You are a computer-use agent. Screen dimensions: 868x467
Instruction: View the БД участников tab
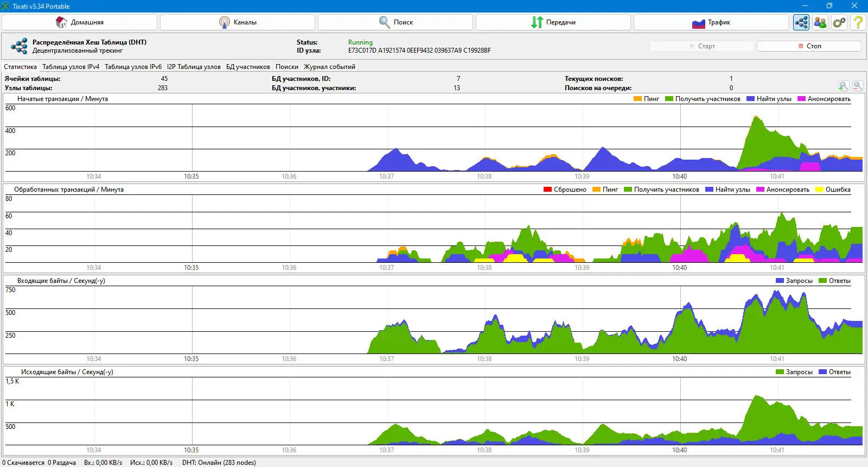248,67
